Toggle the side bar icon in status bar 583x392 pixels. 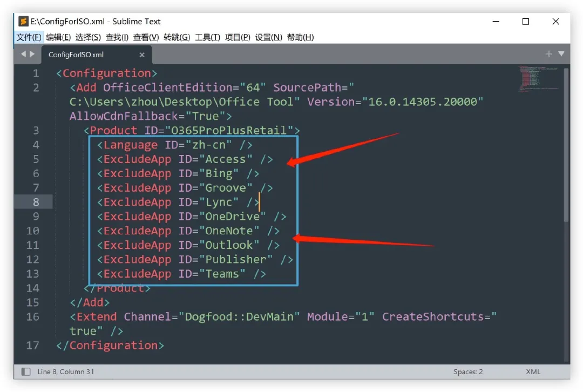[x=26, y=371]
